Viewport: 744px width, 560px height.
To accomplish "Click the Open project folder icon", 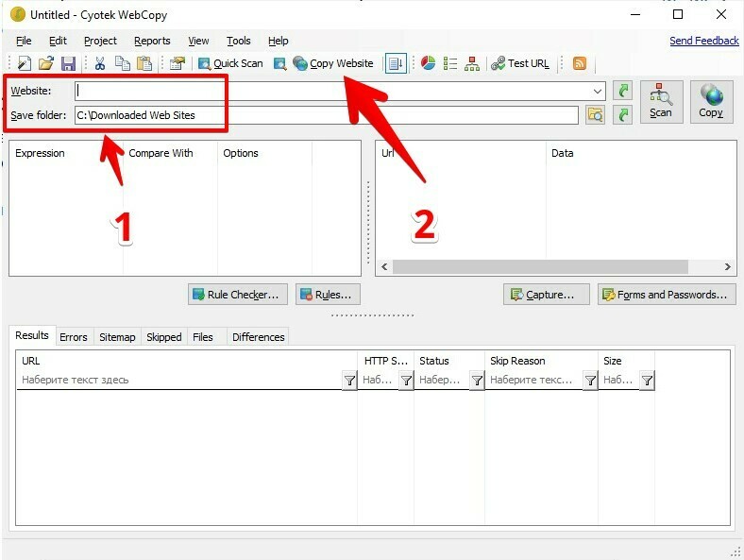I will (x=46, y=63).
